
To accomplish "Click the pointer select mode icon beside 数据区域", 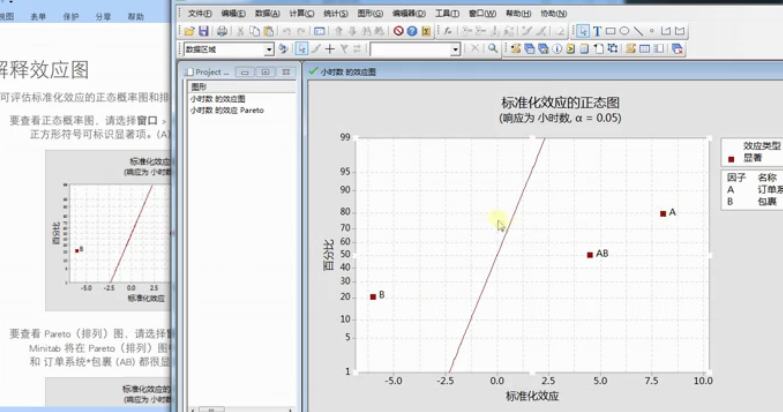I will pos(301,48).
